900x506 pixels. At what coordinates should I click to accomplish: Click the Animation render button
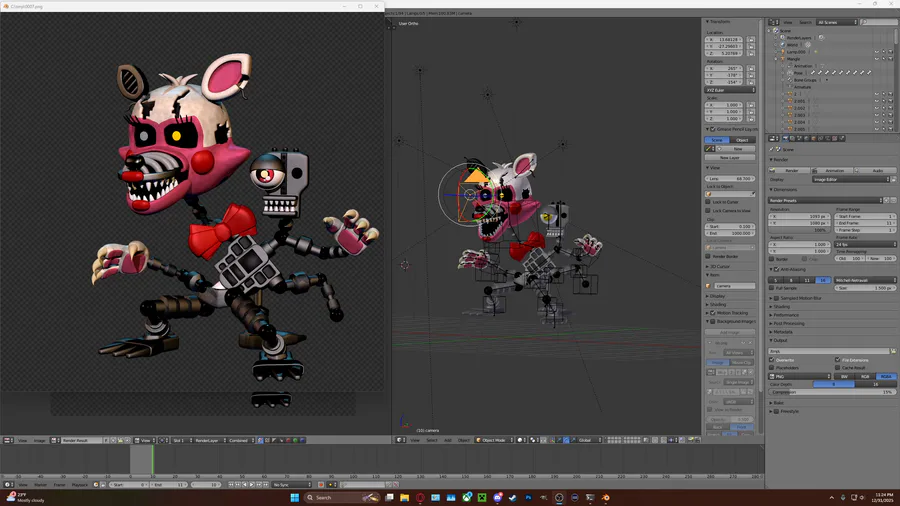point(832,170)
